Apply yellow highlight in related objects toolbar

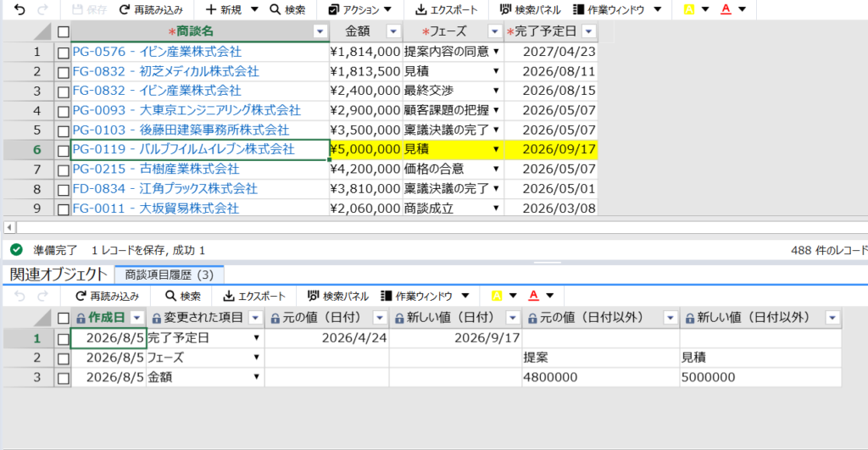pos(497,296)
